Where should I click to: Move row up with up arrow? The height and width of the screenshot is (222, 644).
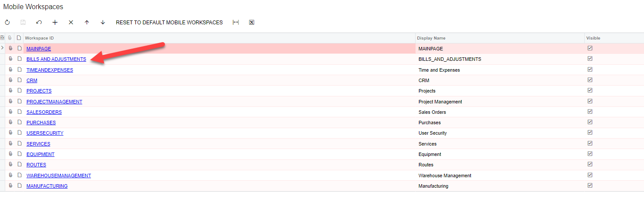pos(87,22)
